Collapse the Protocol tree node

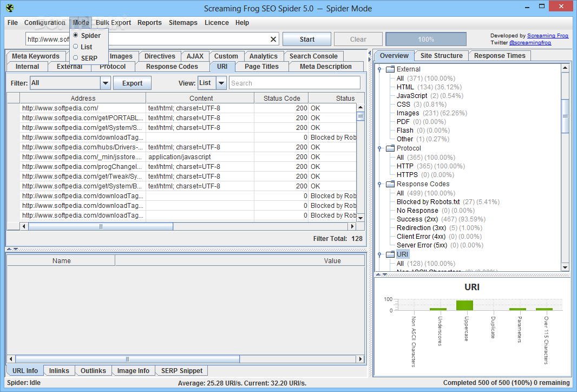pyautogui.click(x=379, y=148)
